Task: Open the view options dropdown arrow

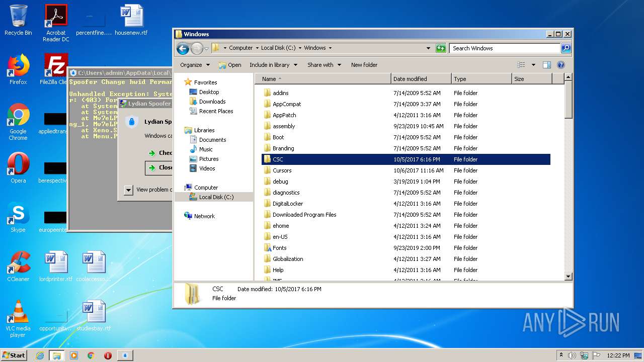Action: point(533,65)
